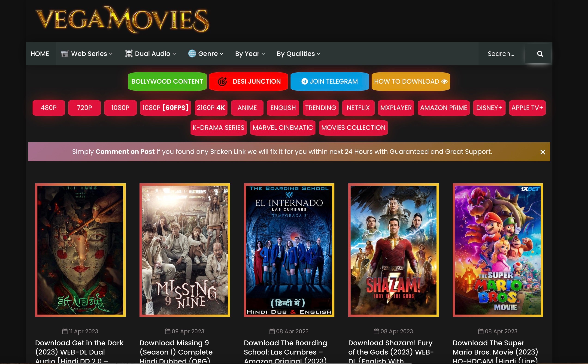Open K-DRAMA SERIES tag
The height and width of the screenshot is (364, 588).
click(x=218, y=127)
